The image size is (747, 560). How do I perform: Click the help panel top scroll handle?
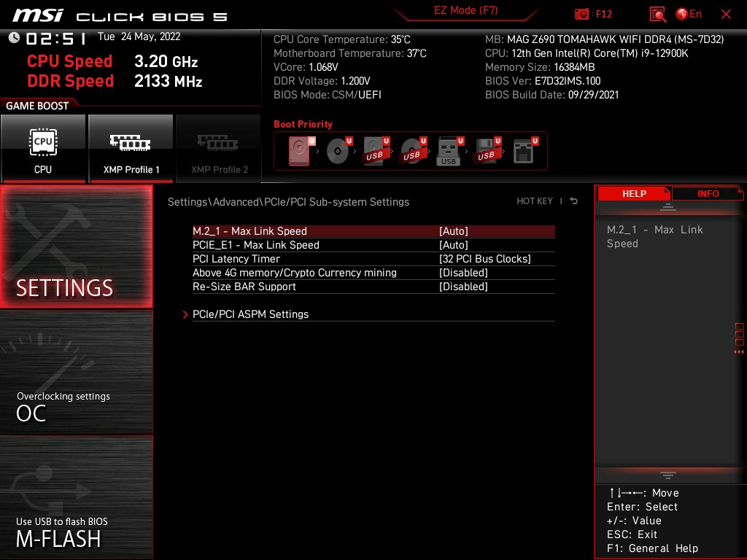tap(668, 206)
